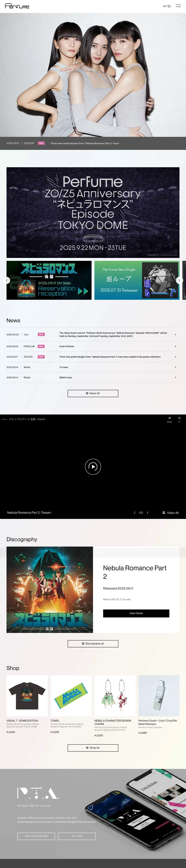Screen dimensions: 186x868
Task: Switch language to Jp
Action: pyautogui.click(x=164, y=6)
